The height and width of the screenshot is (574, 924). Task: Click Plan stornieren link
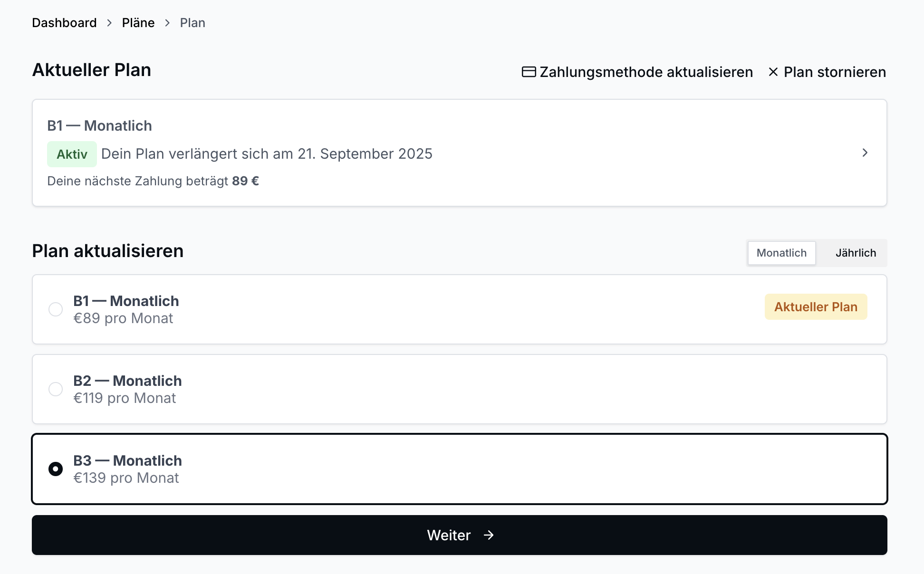[x=835, y=72]
